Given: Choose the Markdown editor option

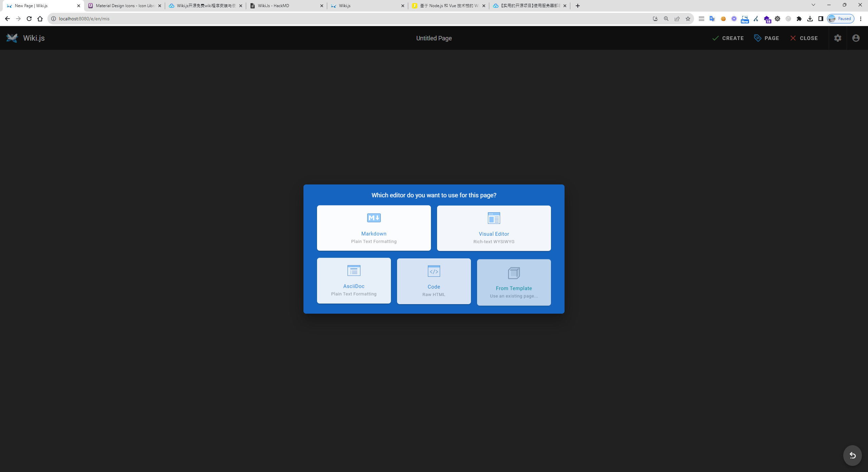Looking at the screenshot, I should (x=374, y=228).
